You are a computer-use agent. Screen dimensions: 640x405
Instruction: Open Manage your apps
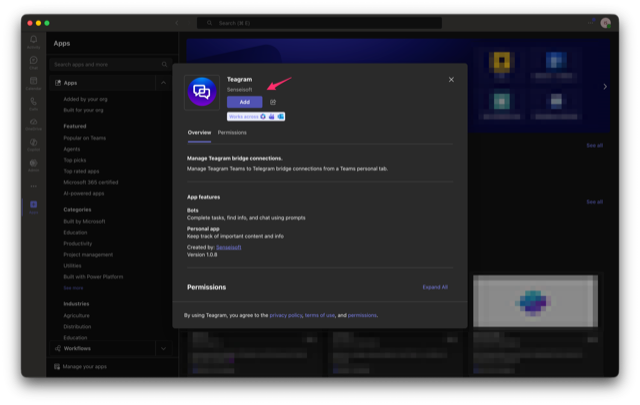(84, 367)
